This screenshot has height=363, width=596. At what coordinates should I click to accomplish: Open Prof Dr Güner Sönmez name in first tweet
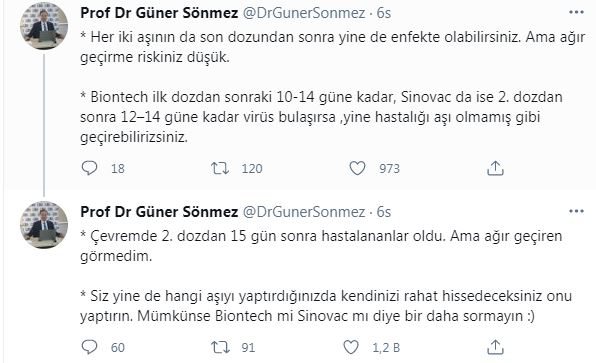point(159,13)
